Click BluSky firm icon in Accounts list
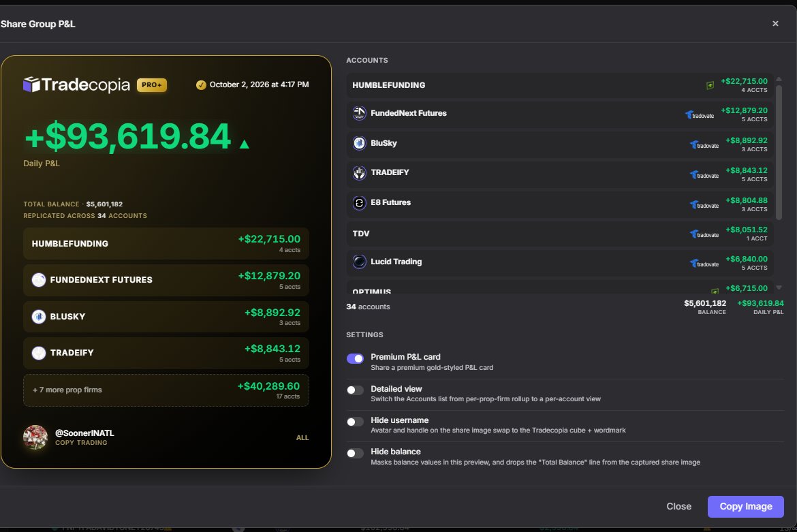This screenshot has height=532, width=797. (360, 143)
